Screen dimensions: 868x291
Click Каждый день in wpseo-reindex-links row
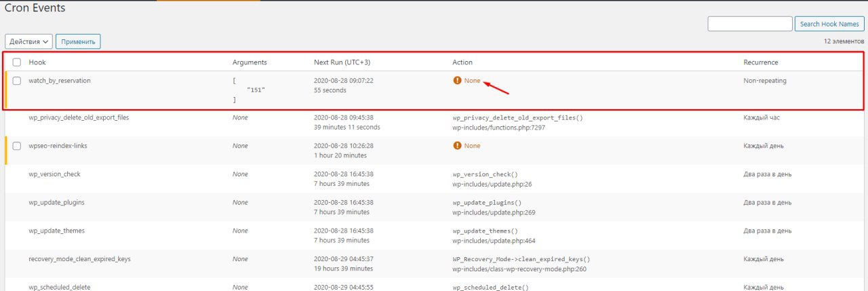point(764,146)
